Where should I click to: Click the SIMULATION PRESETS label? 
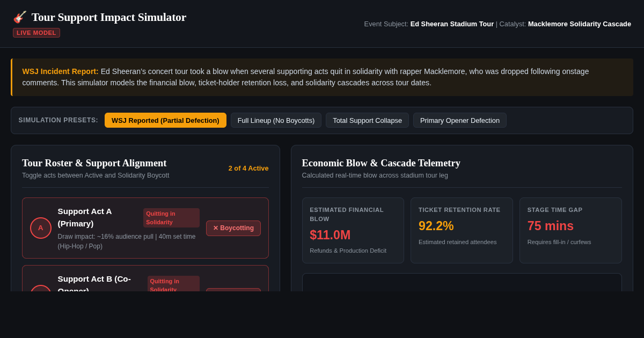tap(58, 120)
